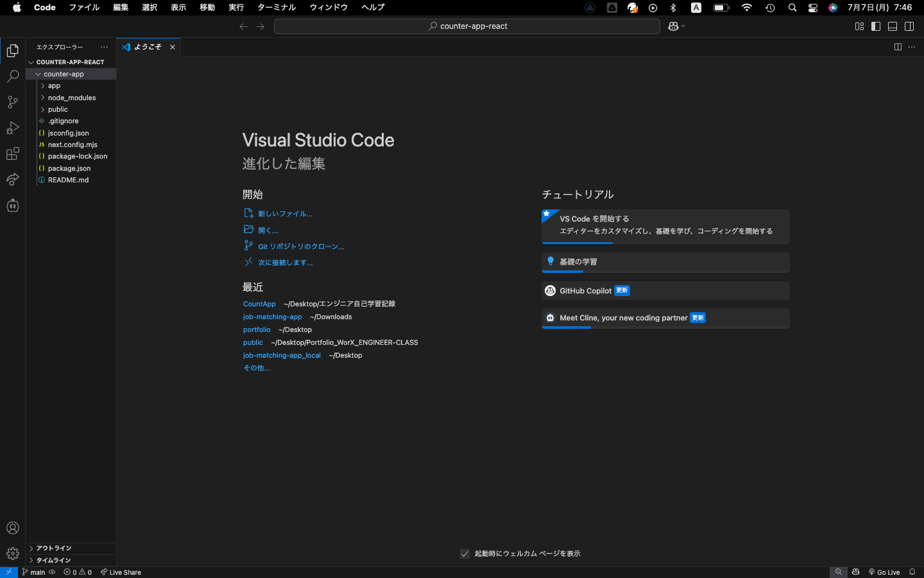Open editor more actions ellipsis
Viewport: 924px width, 578px height.
coord(912,47)
